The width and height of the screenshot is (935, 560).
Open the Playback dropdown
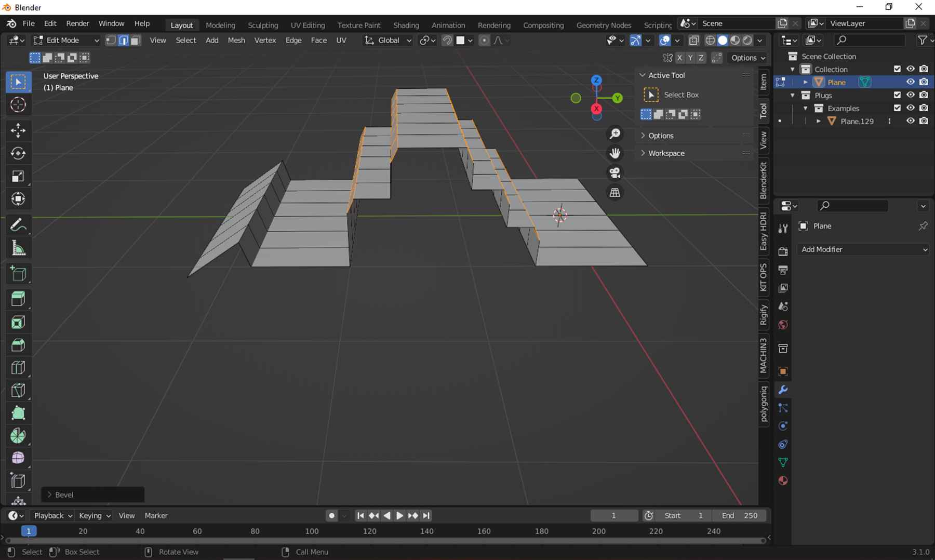click(x=52, y=515)
